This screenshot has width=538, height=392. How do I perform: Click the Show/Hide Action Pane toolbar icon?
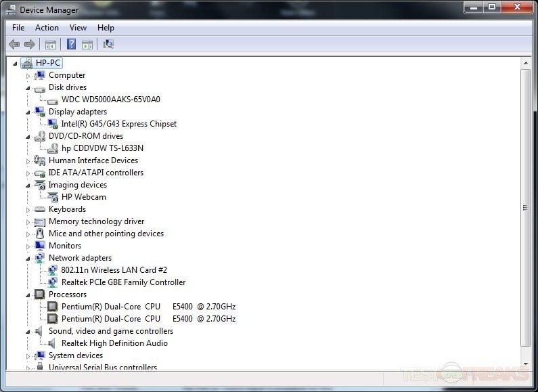coord(87,45)
